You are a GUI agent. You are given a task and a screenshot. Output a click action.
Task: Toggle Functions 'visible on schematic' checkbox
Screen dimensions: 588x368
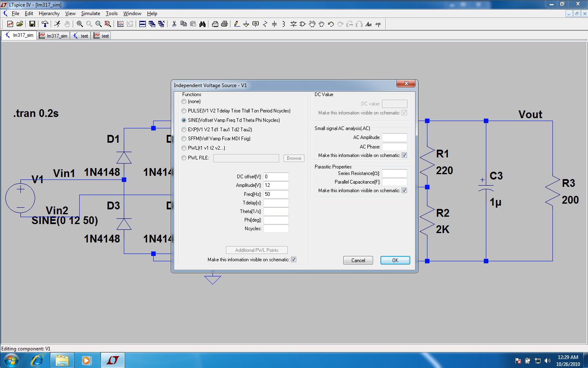293,260
